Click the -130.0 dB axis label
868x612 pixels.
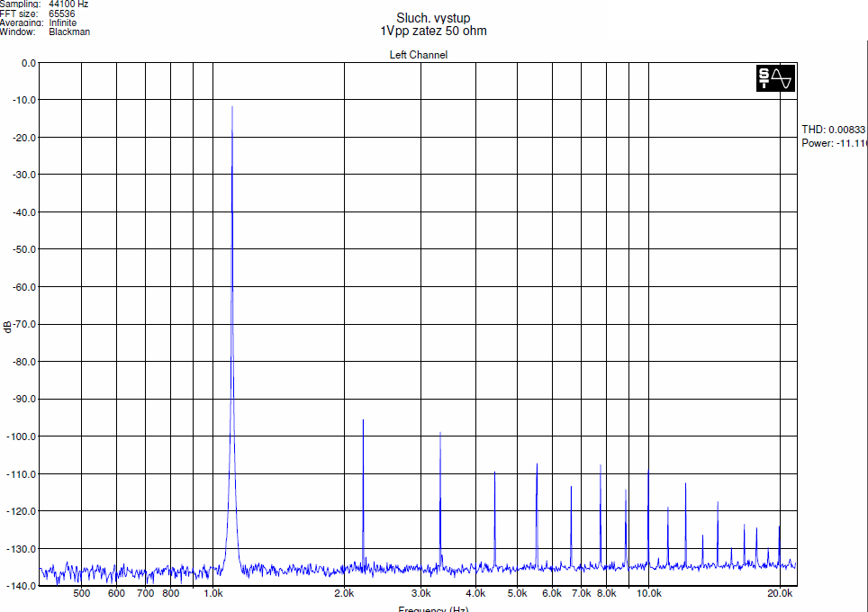point(22,549)
